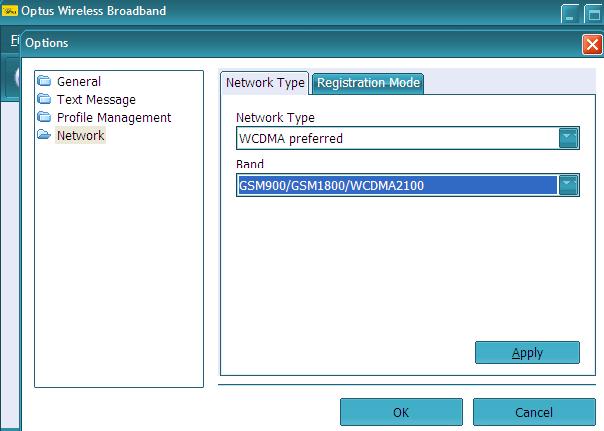This screenshot has height=431, width=604.
Task: Select General in the options tree
Action: 79,81
